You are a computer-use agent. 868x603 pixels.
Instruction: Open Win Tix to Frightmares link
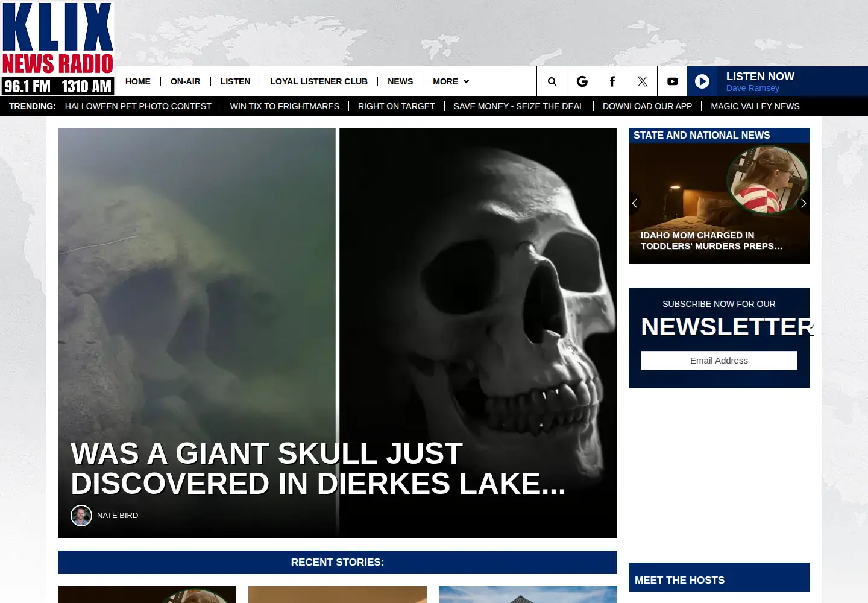pyautogui.click(x=285, y=106)
